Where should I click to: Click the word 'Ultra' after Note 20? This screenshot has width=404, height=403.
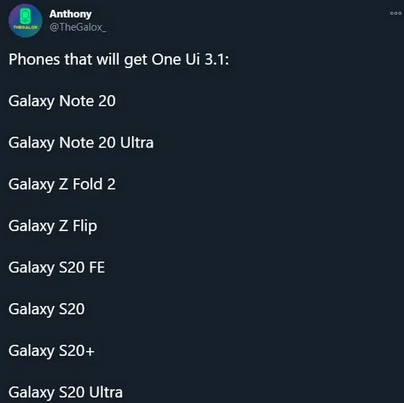(x=137, y=143)
